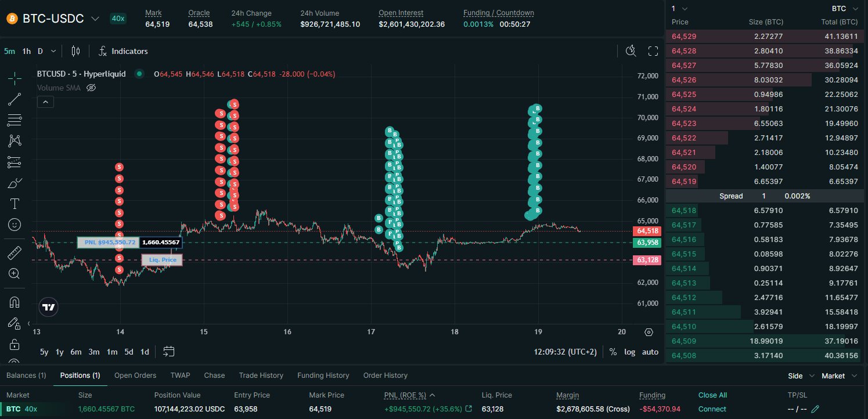Select the ruler measure tool

coord(15,252)
